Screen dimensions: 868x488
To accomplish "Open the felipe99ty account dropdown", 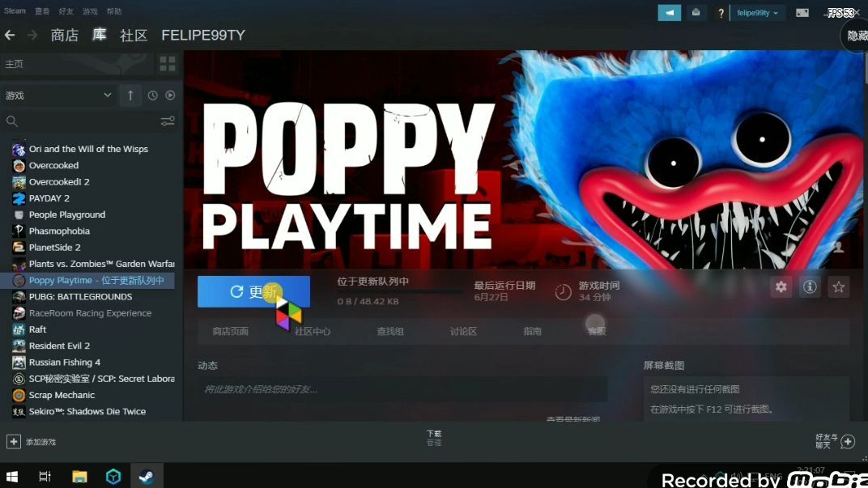I will coord(757,13).
